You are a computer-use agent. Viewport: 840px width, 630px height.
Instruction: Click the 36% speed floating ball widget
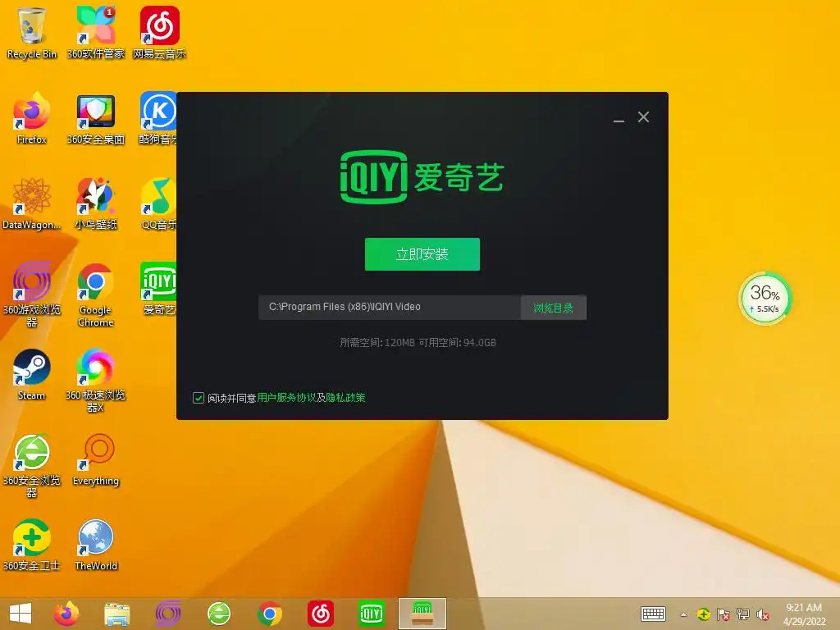click(x=765, y=299)
